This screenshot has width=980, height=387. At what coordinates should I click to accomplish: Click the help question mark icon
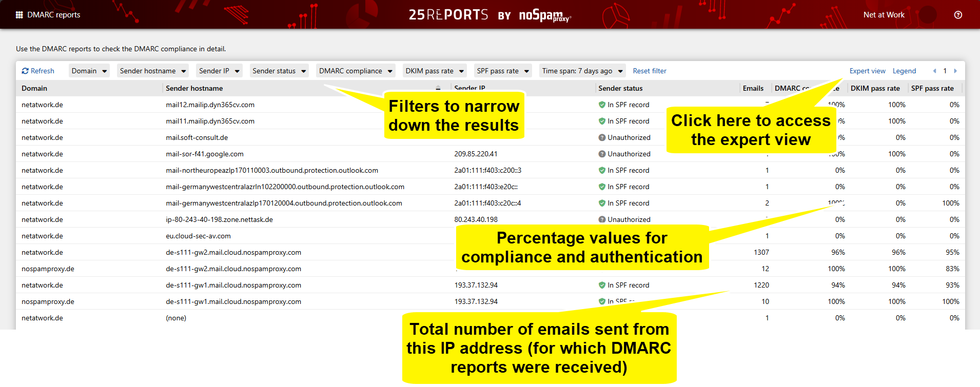pyautogui.click(x=958, y=15)
